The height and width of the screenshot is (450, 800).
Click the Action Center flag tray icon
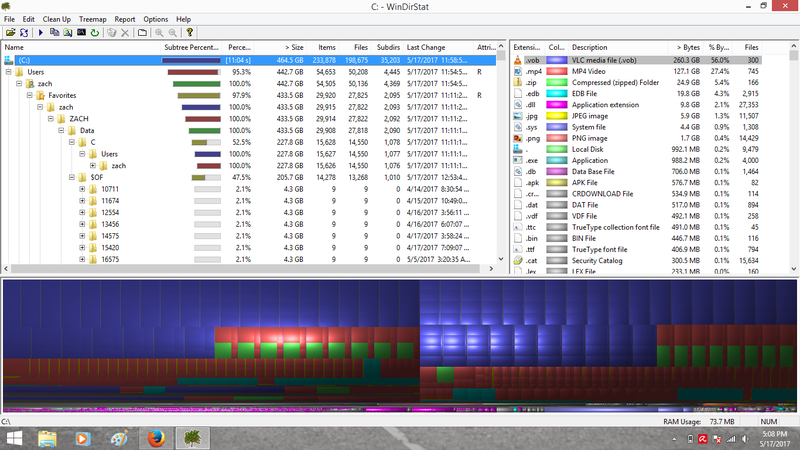(717, 439)
